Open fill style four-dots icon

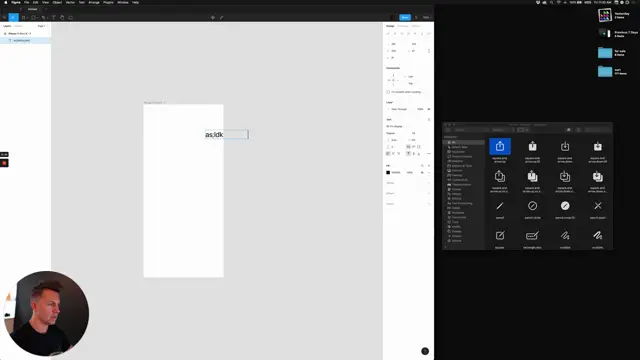[422, 166]
